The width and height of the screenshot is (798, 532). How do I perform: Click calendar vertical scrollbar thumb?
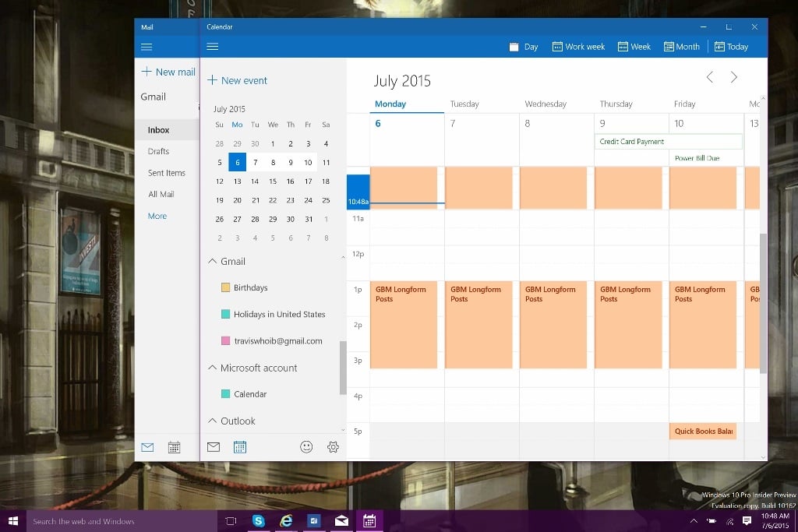[763, 304]
